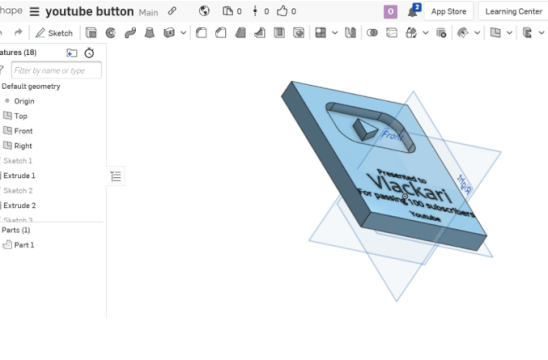Expand dropdown next to pattern tool
This screenshot has width=548, height=360.
335,33
